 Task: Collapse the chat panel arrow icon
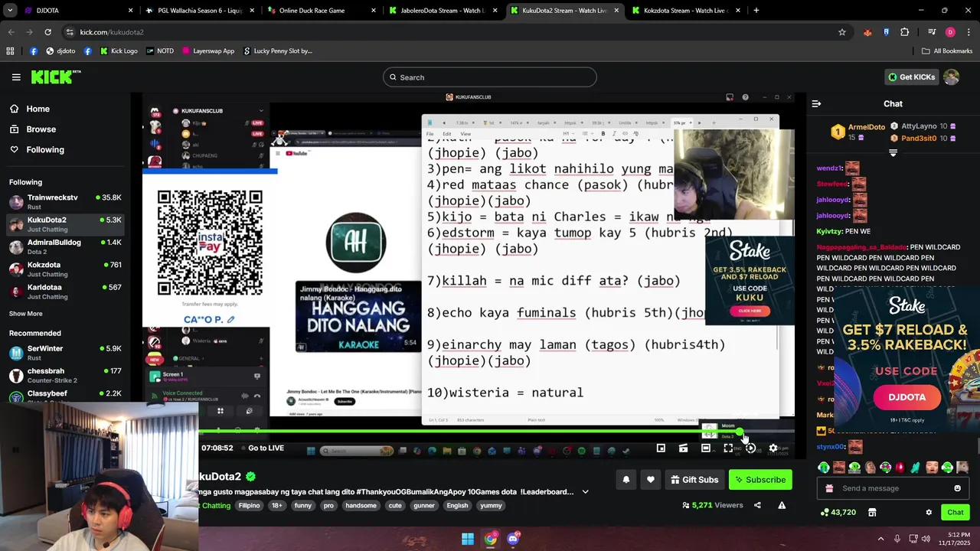point(816,103)
